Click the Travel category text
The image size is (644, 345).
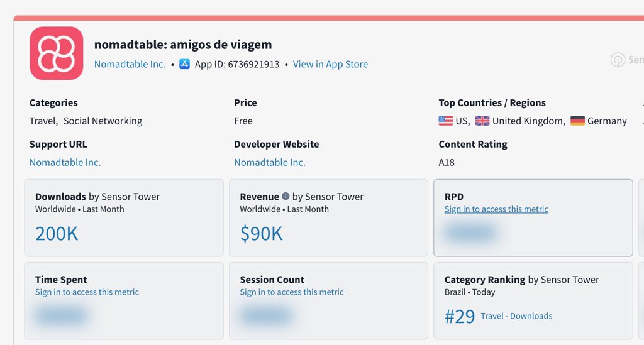[x=42, y=121]
